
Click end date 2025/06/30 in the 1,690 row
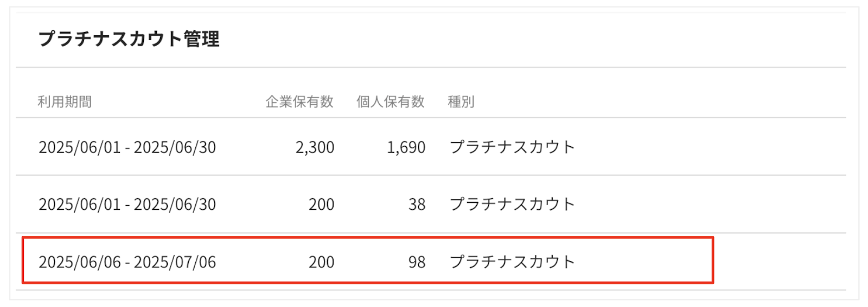pyautogui.click(x=175, y=147)
